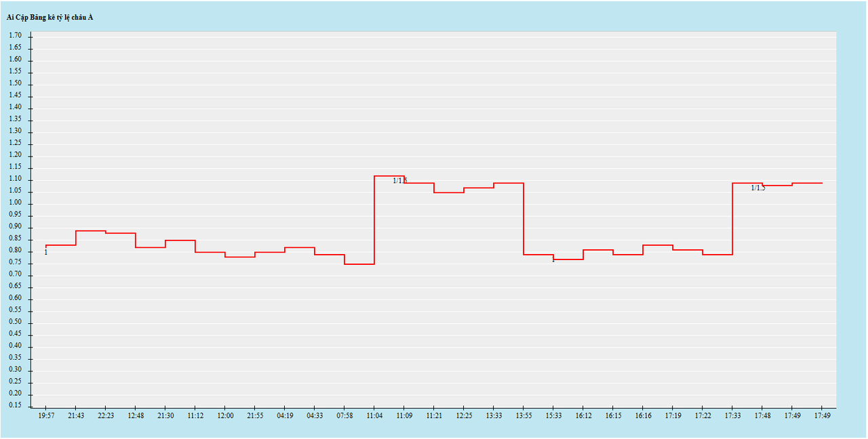Click the 1.70 y-axis value
The width and height of the screenshot is (868, 439).
pos(16,35)
